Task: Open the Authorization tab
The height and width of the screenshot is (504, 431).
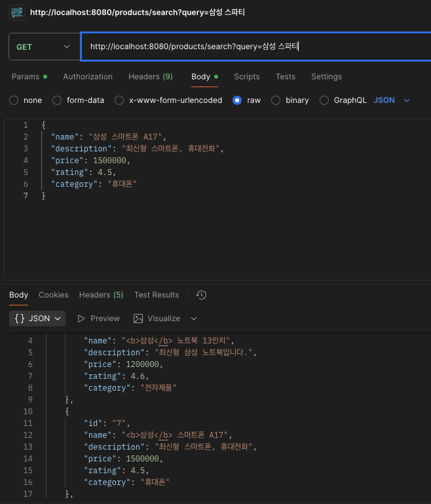Action: [x=88, y=77]
